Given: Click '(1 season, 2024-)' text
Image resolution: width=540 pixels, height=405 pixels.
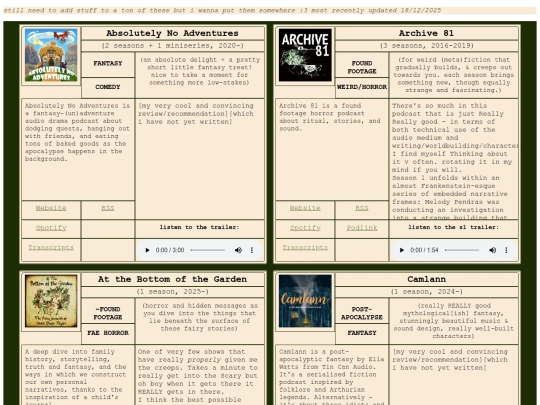Looking at the screenshot, I should 426,292.
